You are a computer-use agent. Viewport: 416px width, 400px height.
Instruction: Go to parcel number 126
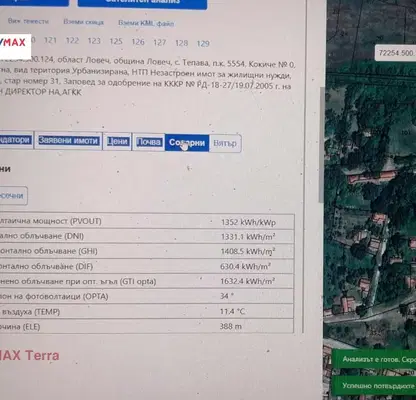pyautogui.click(x=138, y=42)
